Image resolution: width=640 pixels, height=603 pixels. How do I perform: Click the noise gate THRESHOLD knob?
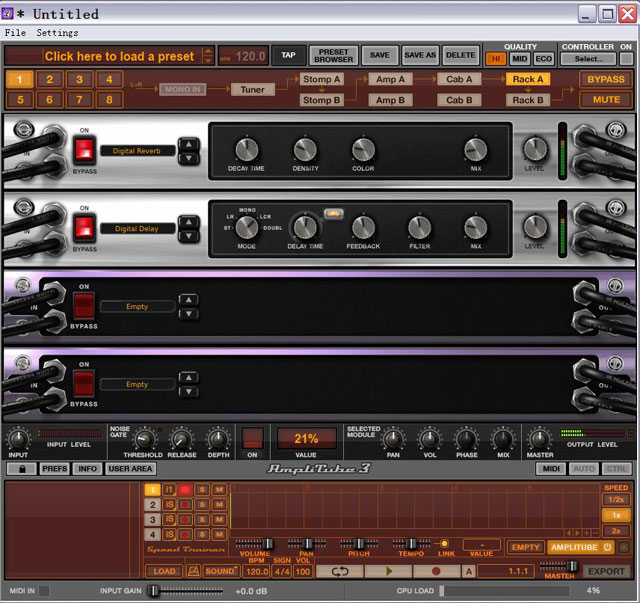click(144, 440)
